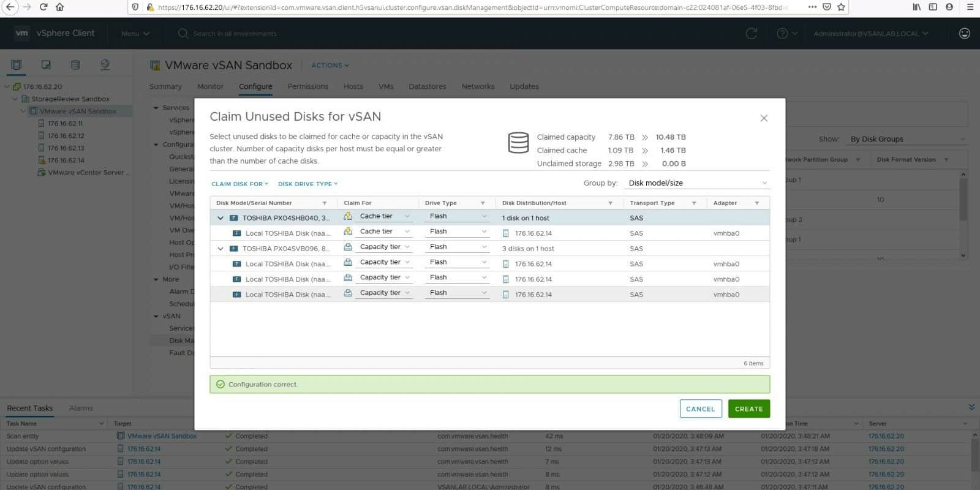Open the Group by Disk model/size dropdown
Image resolution: width=980 pixels, height=490 pixels.
pos(697,183)
